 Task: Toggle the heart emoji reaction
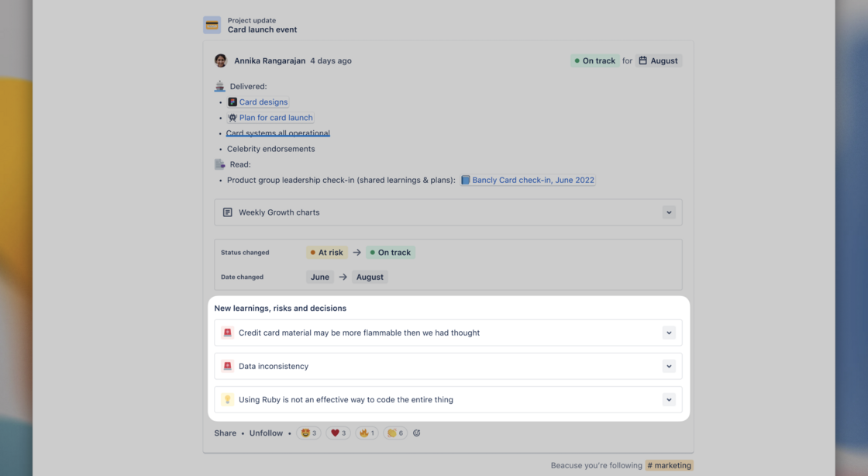point(337,433)
